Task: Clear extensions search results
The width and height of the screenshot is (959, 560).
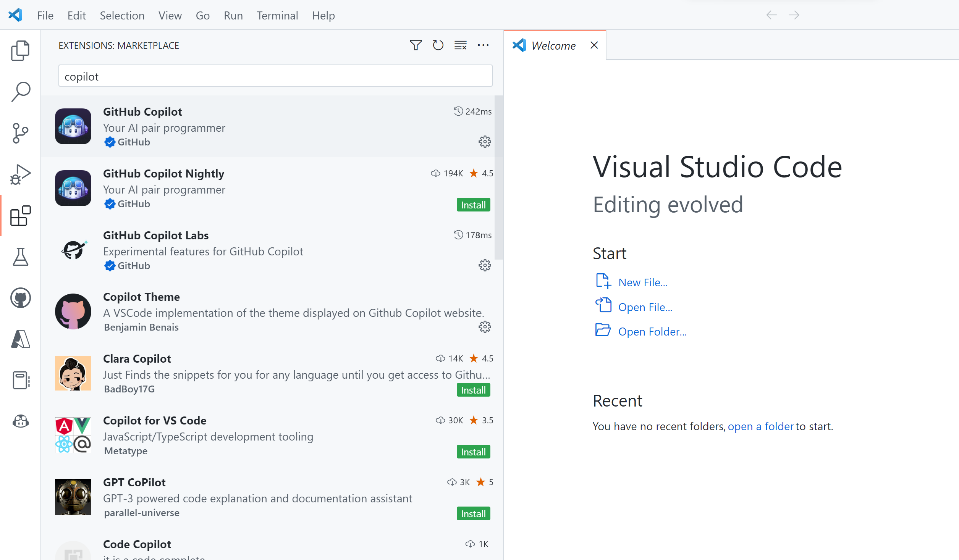Action: click(x=460, y=45)
